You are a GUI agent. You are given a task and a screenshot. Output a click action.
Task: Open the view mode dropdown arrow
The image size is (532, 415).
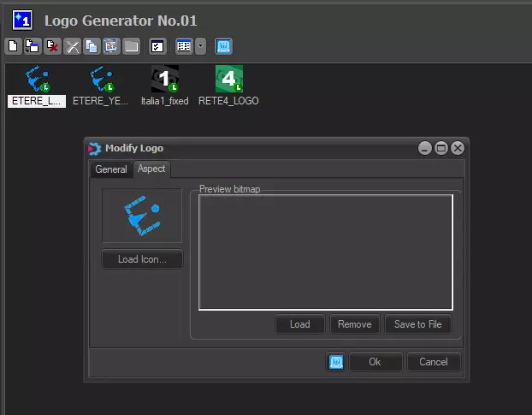tap(200, 46)
